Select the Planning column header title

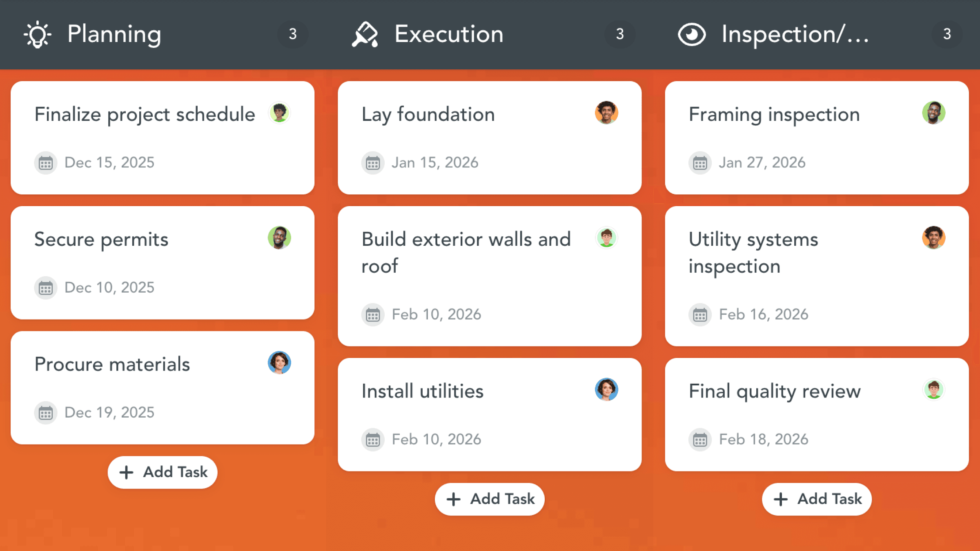[114, 34]
